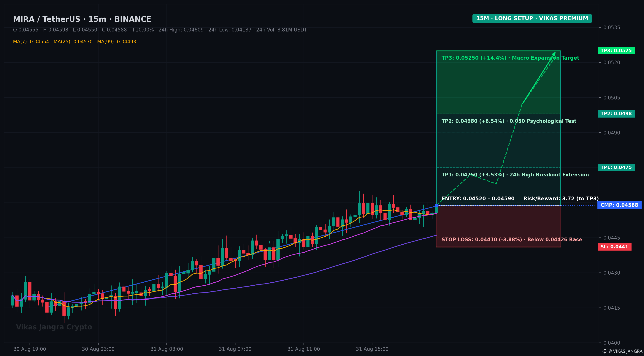Viewport: 644px width, 356px height.
Task: Click the 0.0445 price axis label
Action: click(x=612, y=238)
